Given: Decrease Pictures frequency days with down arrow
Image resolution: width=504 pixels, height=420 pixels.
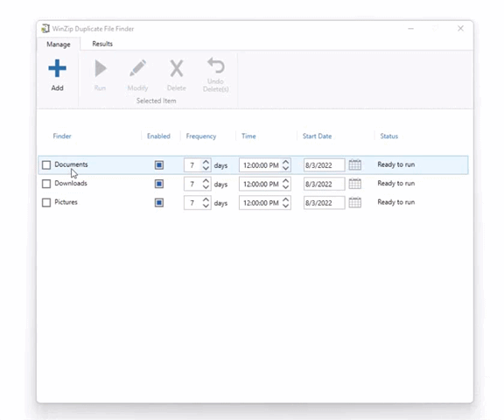Looking at the screenshot, I should (x=206, y=206).
